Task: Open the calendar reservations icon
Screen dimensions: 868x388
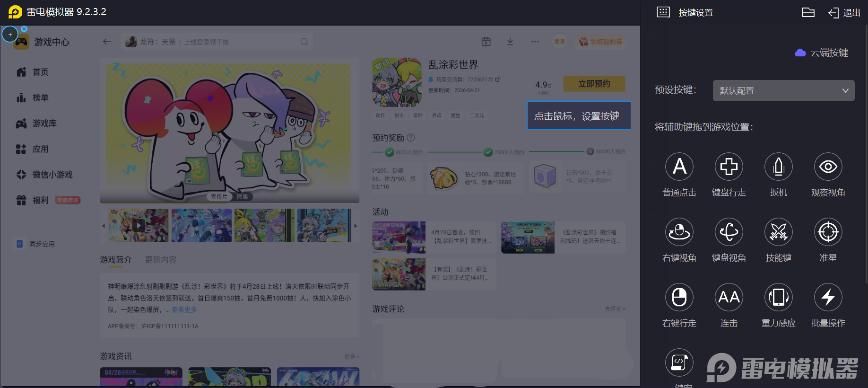Action: (486, 42)
